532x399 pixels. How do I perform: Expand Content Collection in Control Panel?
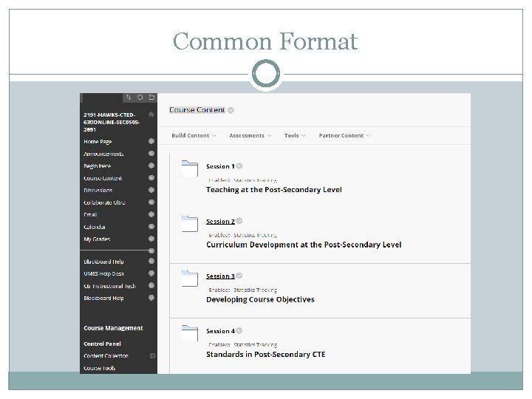[x=106, y=356]
